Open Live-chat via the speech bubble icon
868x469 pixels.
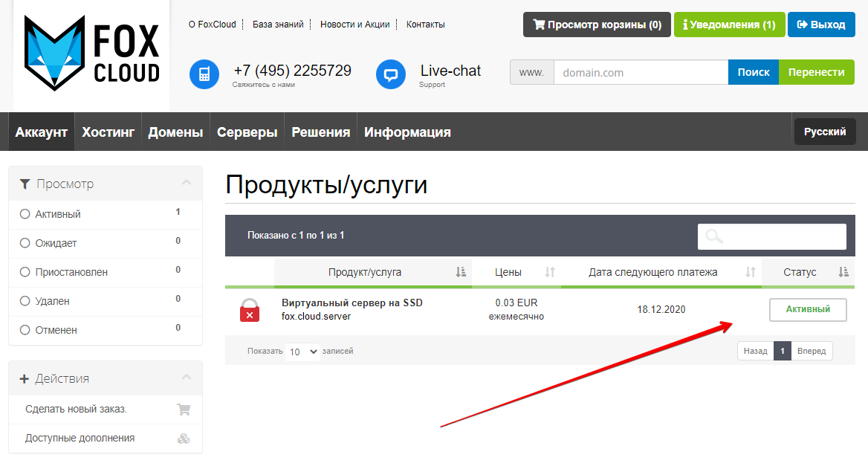point(391,74)
